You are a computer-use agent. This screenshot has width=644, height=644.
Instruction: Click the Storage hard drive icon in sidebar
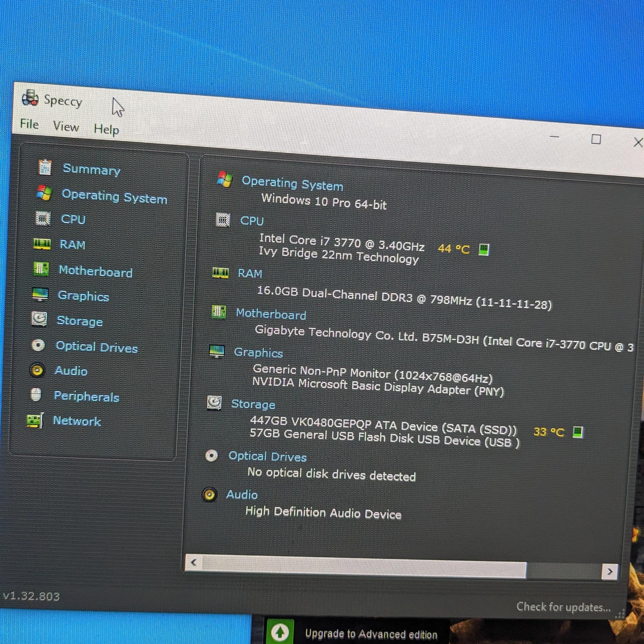[x=39, y=319]
